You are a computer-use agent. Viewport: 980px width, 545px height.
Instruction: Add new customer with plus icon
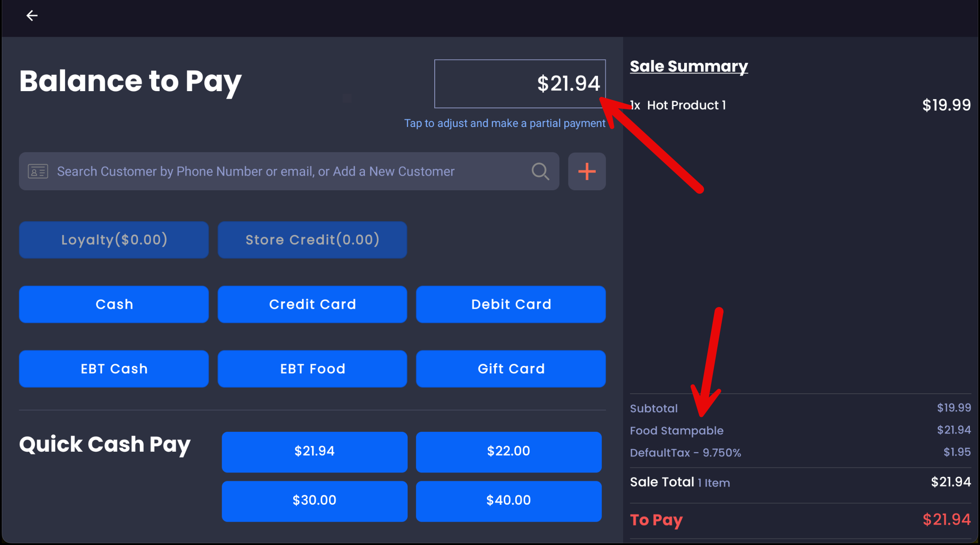[x=586, y=172]
